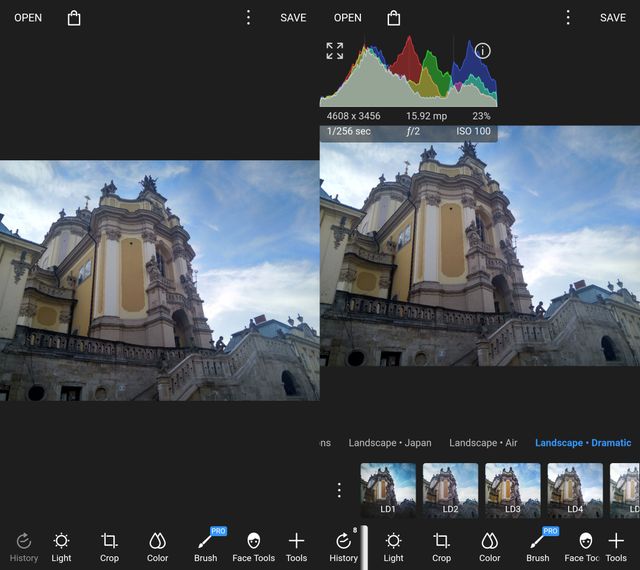Image resolution: width=640 pixels, height=570 pixels.
Task: Open the Color tool in left panel
Action: (157, 546)
